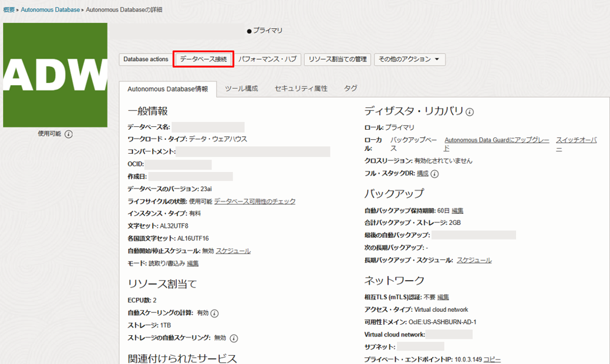Click info icon beside 使用可能 status
Screen dimensions: 610x364
click(69, 134)
